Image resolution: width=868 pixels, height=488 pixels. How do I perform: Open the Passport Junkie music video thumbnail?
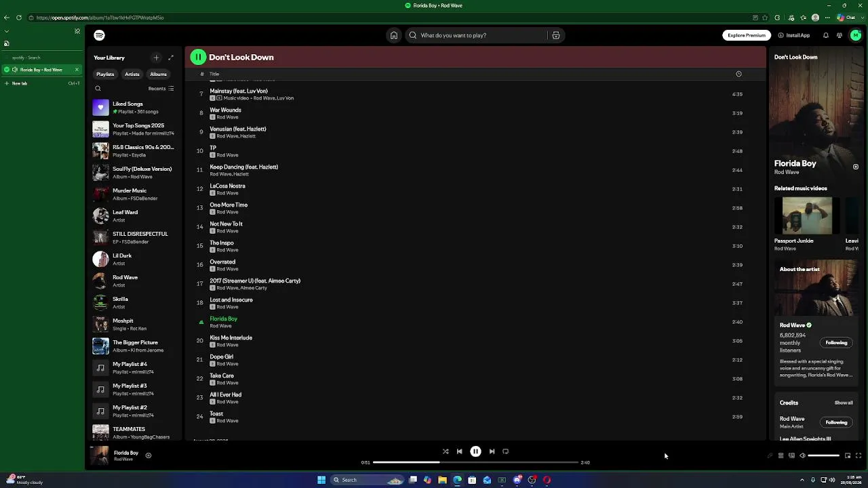(x=807, y=216)
